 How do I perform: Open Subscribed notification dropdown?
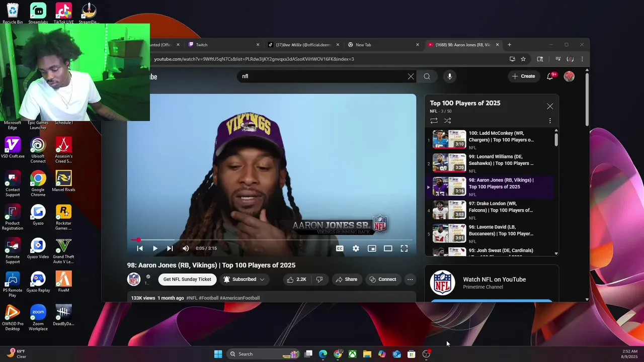[x=244, y=280]
